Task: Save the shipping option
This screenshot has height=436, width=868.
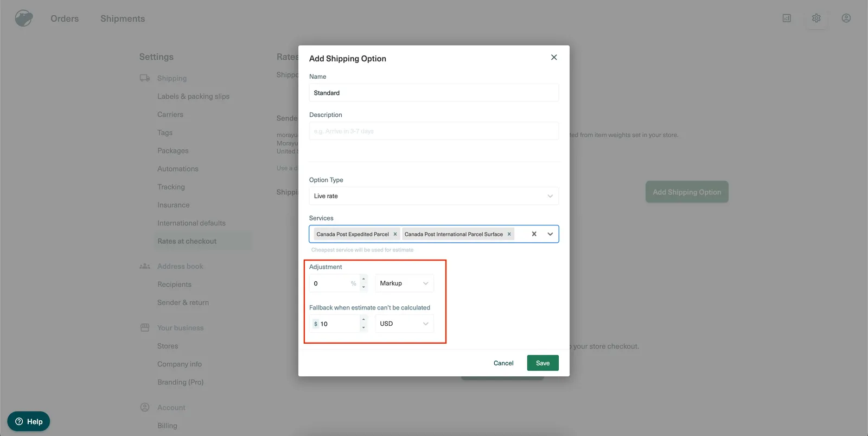Action: click(542, 363)
